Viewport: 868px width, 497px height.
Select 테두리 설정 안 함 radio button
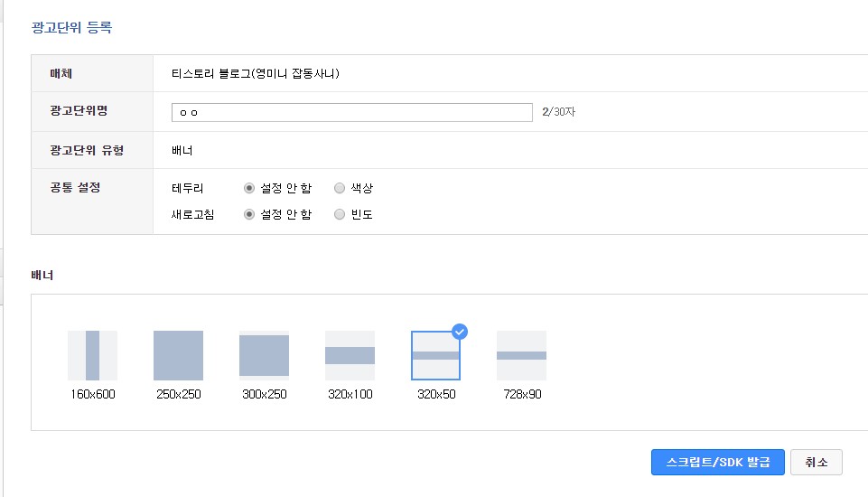point(249,188)
